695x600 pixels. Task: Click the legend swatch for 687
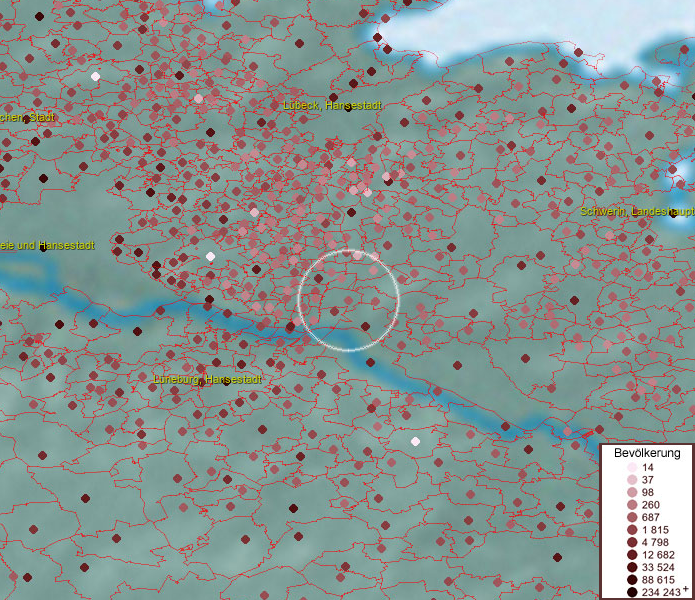point(631,517)
